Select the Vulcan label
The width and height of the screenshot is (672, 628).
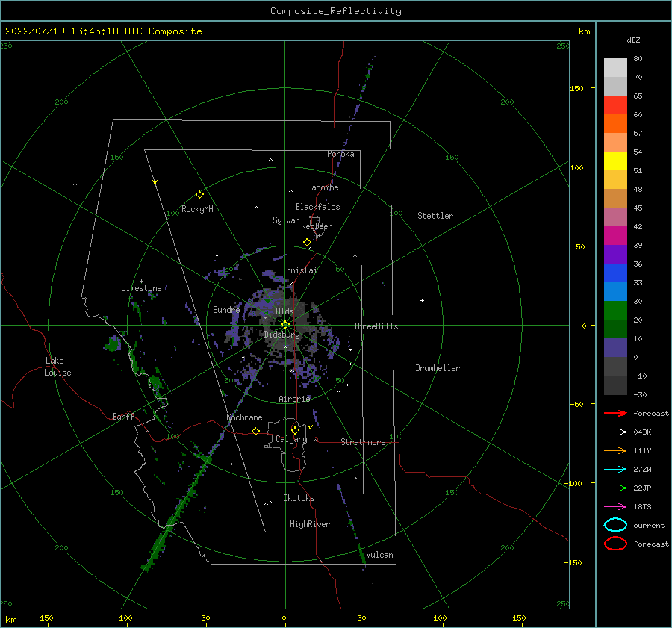tap(379, 555)
